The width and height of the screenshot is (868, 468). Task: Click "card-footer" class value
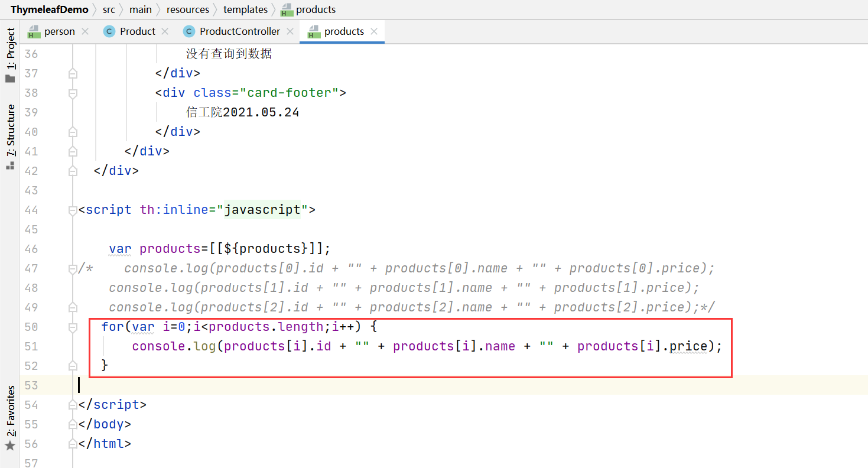[x=290, y=93]
